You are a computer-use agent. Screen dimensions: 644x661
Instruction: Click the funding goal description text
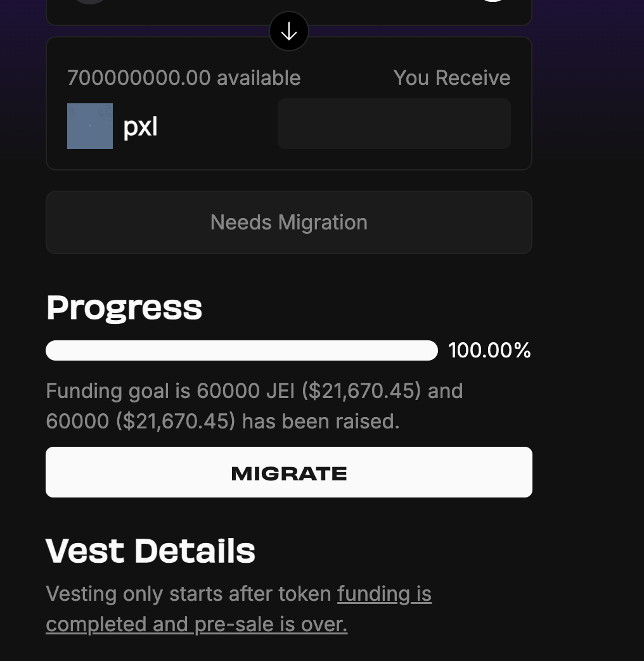tap(254, 406)
